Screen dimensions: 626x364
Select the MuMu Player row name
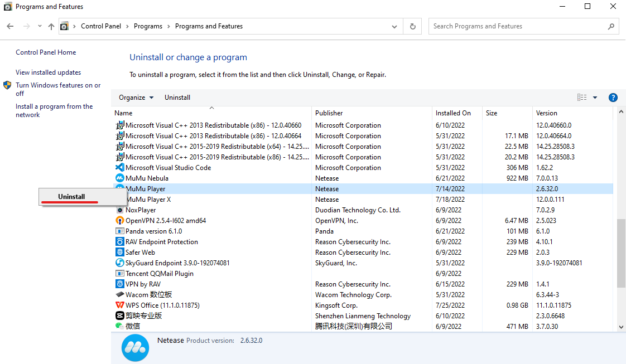tap(145, 189)
